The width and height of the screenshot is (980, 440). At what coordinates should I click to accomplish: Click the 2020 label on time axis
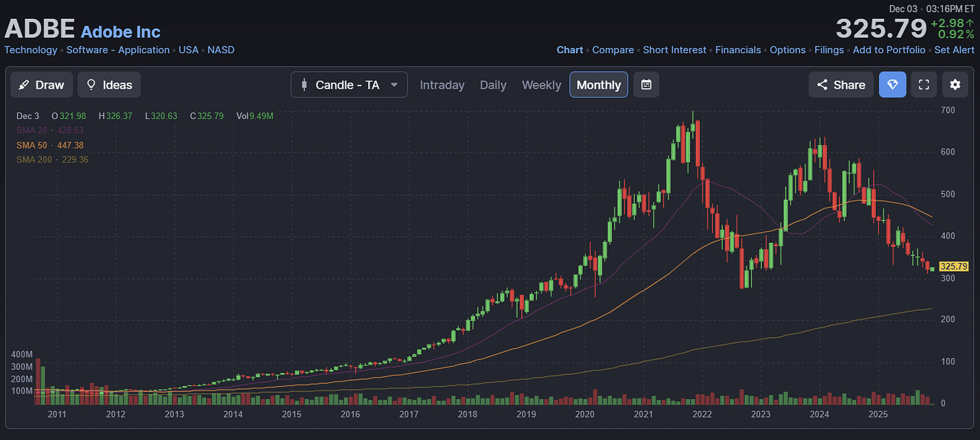[x=585, y=414]
